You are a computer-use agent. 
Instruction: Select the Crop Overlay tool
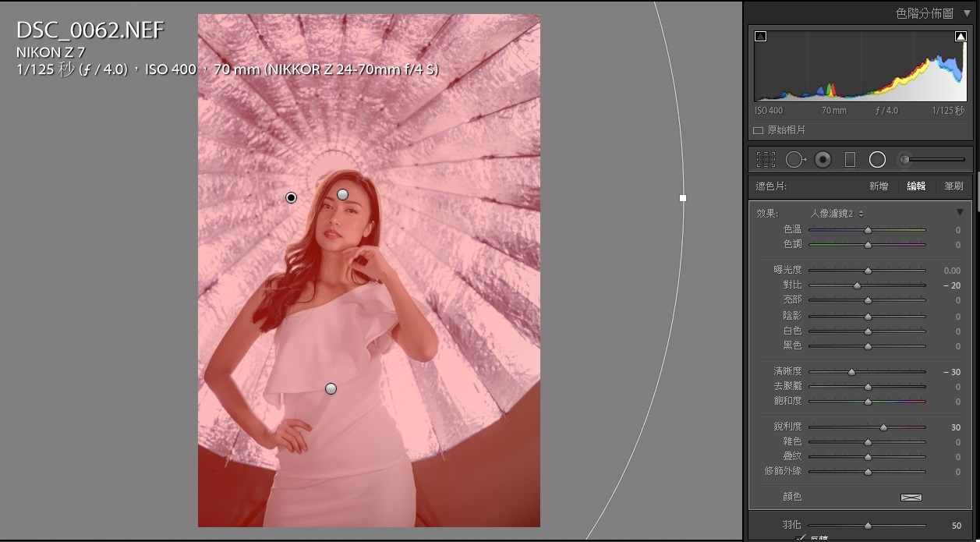click(x=766, y=160)
